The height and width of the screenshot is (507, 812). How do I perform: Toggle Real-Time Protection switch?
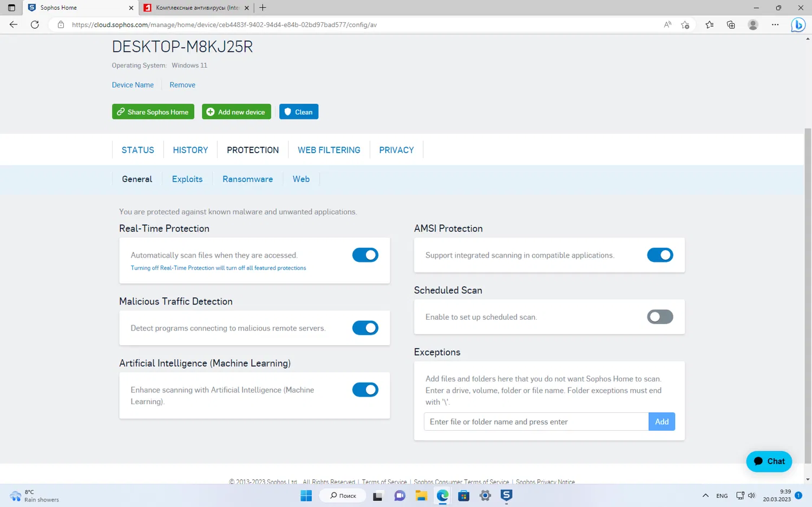click(x=365, y=255)
